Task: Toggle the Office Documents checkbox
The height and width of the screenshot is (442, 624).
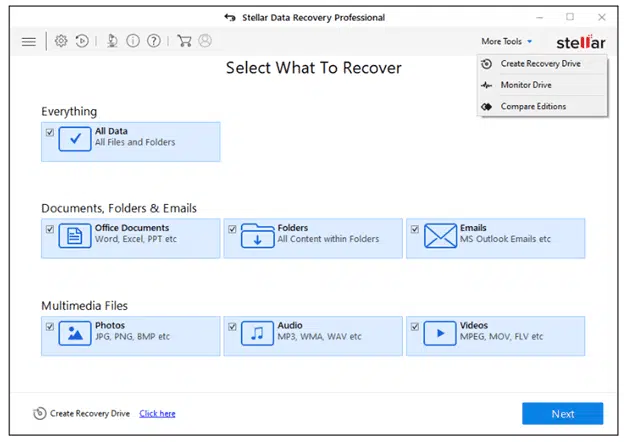Action: tap(50, 229)
